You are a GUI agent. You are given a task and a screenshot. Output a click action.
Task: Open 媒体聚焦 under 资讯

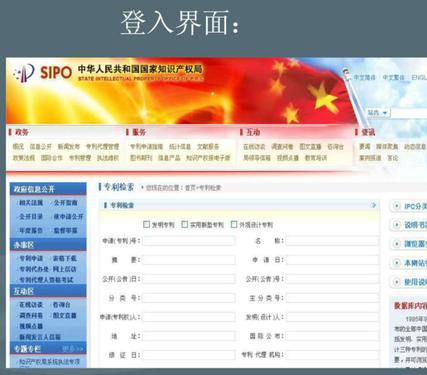387,147
